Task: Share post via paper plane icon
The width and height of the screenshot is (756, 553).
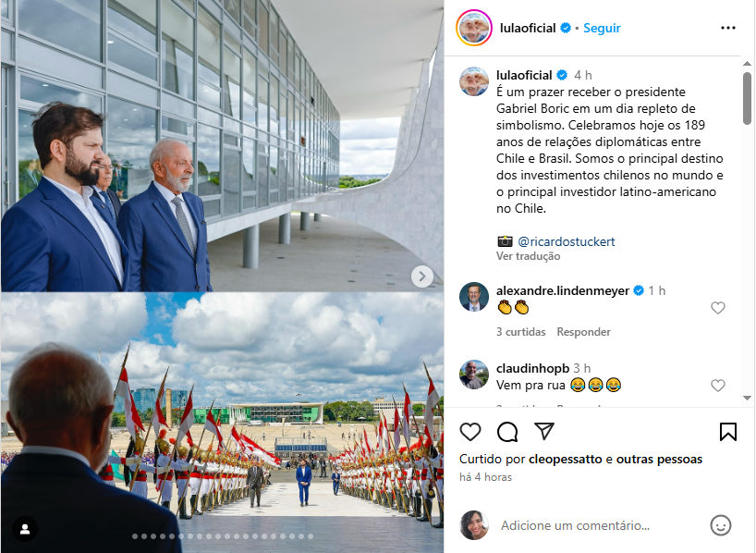Action: (x=544, y=431)
